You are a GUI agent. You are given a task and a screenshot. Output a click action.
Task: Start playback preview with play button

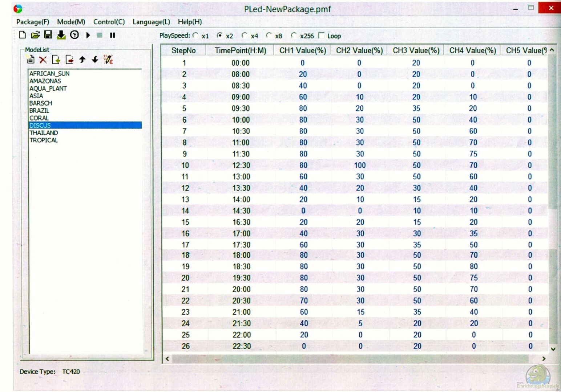click(88, 35)
